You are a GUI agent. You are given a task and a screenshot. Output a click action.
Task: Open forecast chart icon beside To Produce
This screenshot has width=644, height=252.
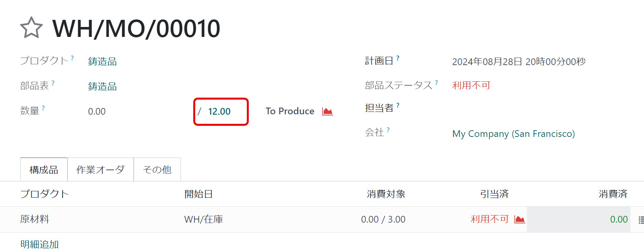coord(327,112)
